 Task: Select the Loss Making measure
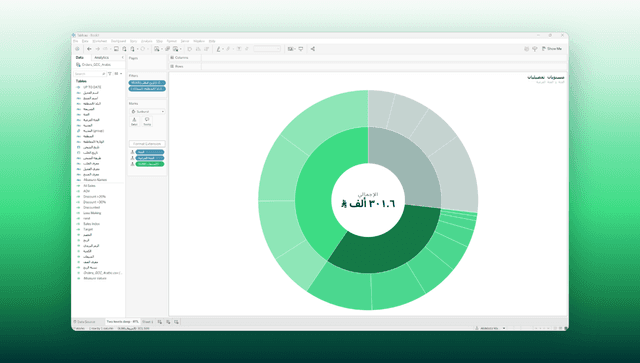(x=92, y=213)
